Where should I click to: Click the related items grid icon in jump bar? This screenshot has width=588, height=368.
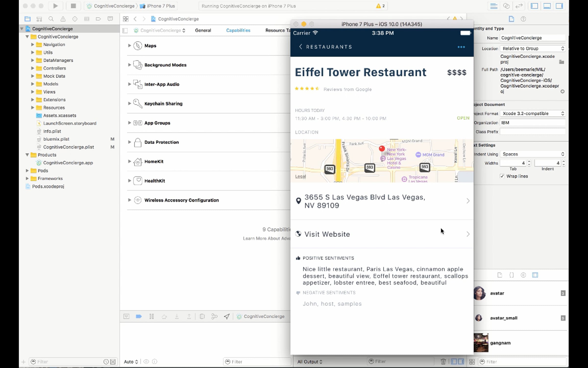[x=126, y=19]
